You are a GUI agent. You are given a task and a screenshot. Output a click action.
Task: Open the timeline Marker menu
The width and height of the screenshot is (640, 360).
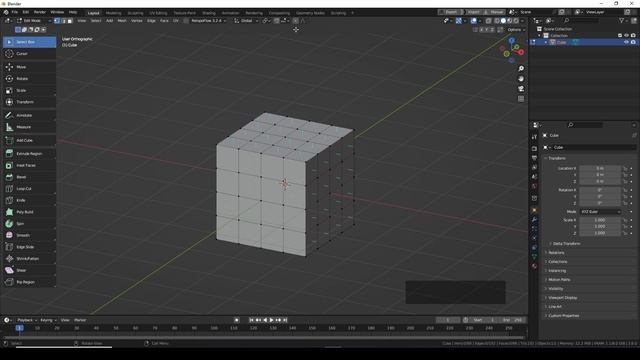[x=80, y=320]
